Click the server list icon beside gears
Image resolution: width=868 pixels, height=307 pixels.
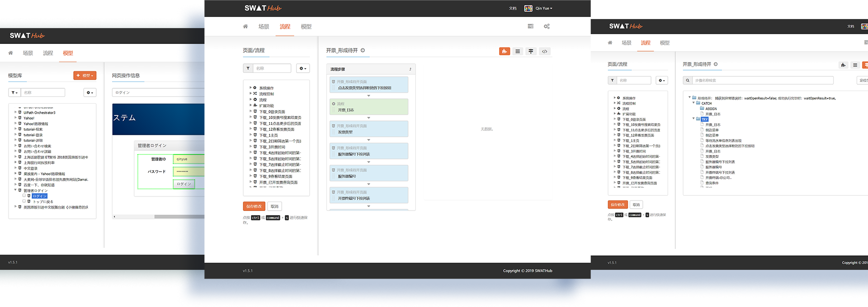pos(530,26)
